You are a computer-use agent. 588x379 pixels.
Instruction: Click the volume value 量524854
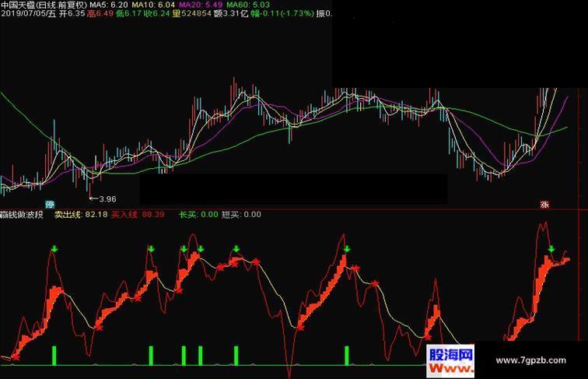coord(191,14)
